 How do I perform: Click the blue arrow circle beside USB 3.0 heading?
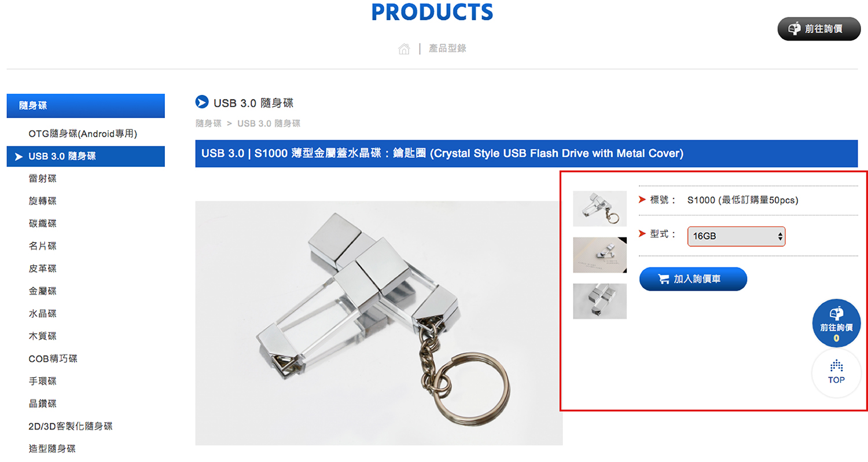[x=202, y=102]
